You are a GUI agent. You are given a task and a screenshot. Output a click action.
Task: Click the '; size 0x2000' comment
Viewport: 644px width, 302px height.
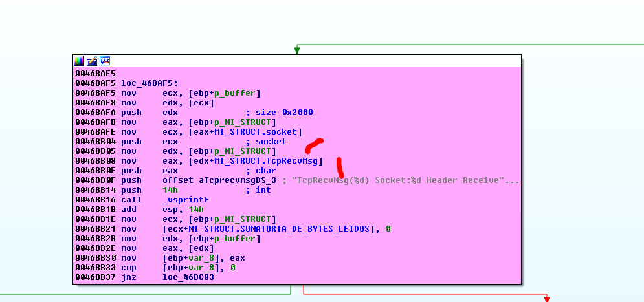click(280, 113)
